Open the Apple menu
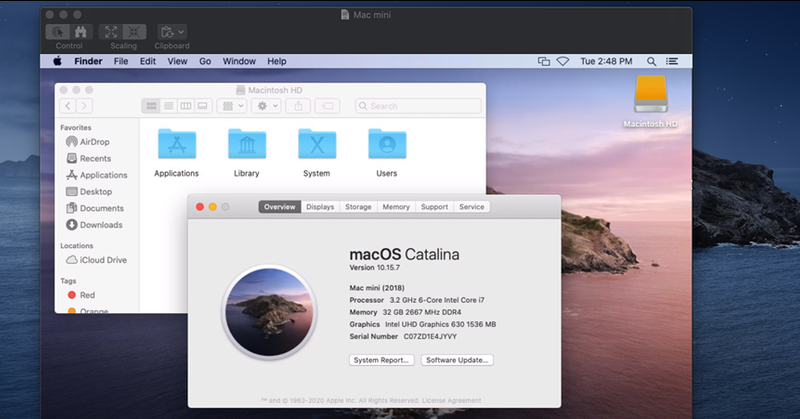The width and height of the screenshot is (800, 419). [58, 61]
